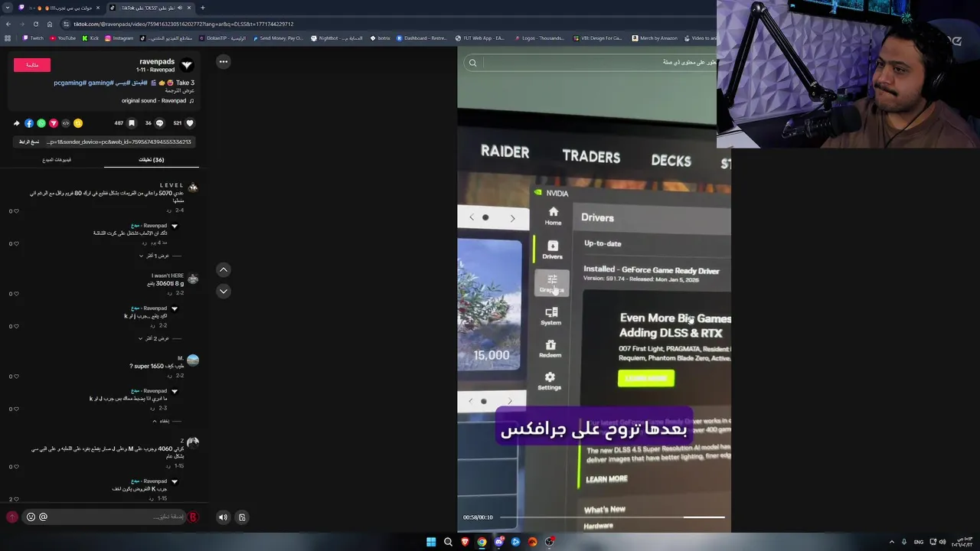Viewport: 980px width, 551px height.
Task: Reload the page
Action: point(35,24)
